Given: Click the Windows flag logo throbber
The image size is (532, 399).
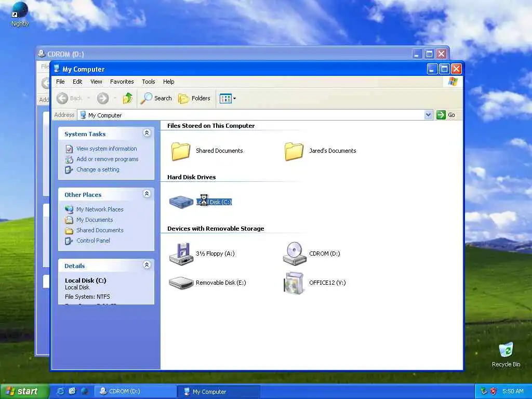Looking at the screenshot, I should click(453, 82).
